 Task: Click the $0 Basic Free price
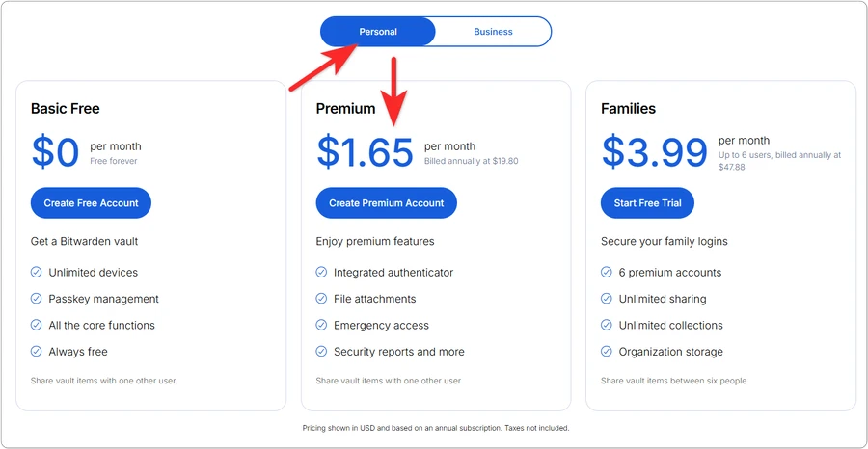(55, 153)
